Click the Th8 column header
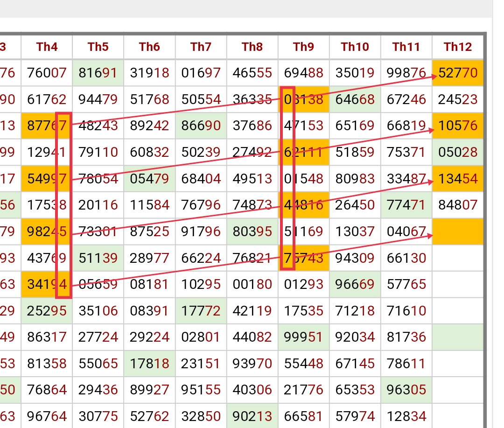The image size is (504, 428). (x=252, y=47)
